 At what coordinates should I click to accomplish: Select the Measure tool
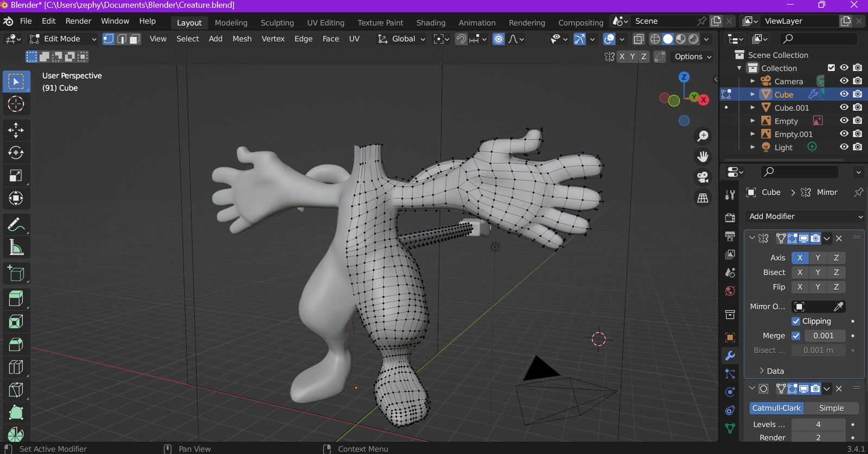click(16, 248)
